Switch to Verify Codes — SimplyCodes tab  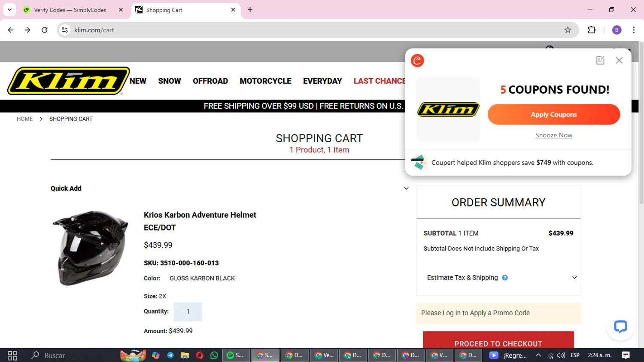[x=70, y=10]
